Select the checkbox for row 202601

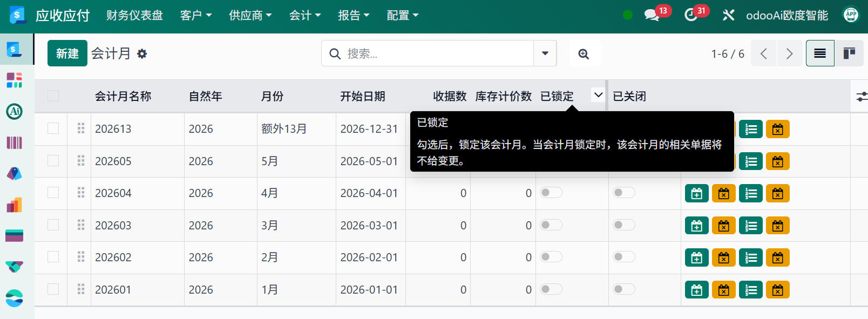53,289
